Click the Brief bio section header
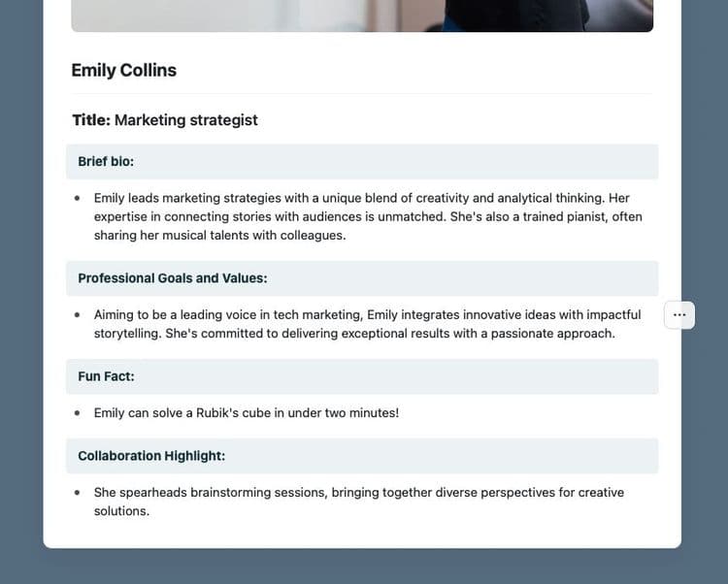728x584 pixels. [x=362, y=161]
